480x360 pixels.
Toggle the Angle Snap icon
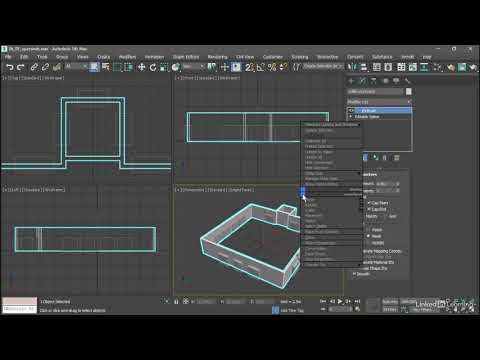click(260, 67)
